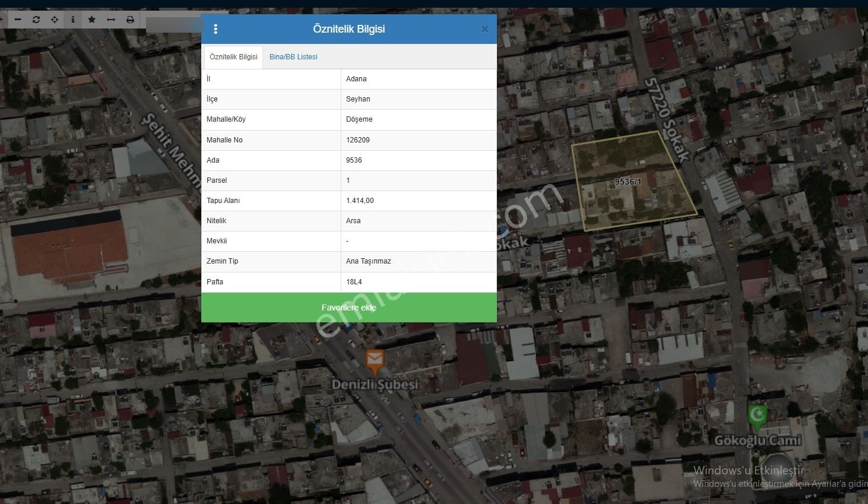Image resolution: width=868 pixels, height=504 pixels.
Task: Click the print map icon
Action: [130, 20]
